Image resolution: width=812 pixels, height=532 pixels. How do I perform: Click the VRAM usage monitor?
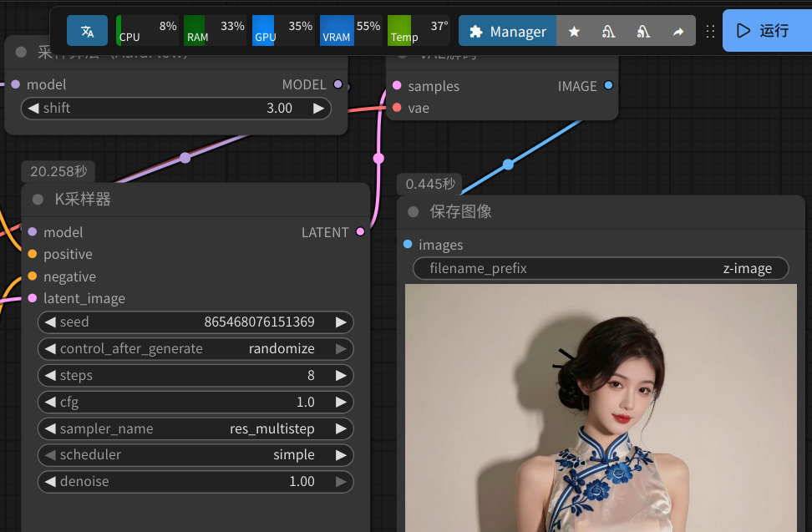[x=351, y=31]
